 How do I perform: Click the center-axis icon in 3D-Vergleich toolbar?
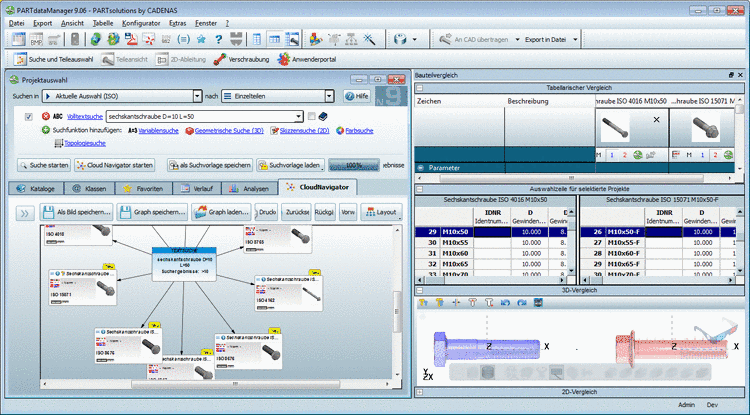click(456, 303)
